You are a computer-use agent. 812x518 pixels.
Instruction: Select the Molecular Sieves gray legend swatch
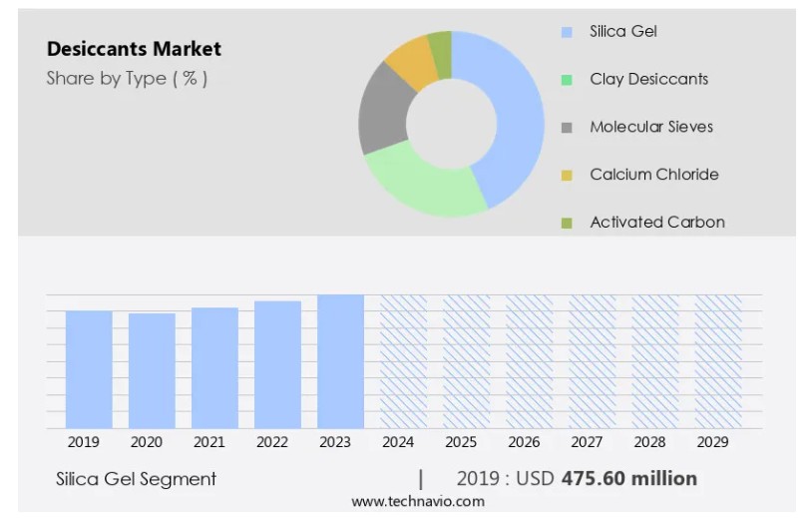(567, 128)
